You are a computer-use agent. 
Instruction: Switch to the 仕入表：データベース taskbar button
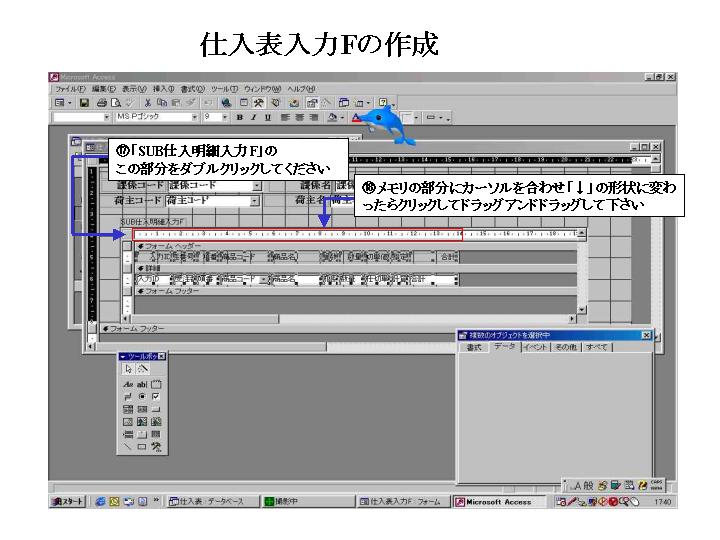[213, 502]
